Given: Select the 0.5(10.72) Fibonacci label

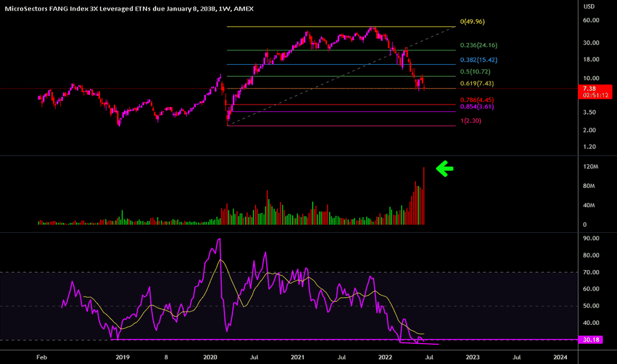Looking at the screenshot, I should [x=475, y=71].
